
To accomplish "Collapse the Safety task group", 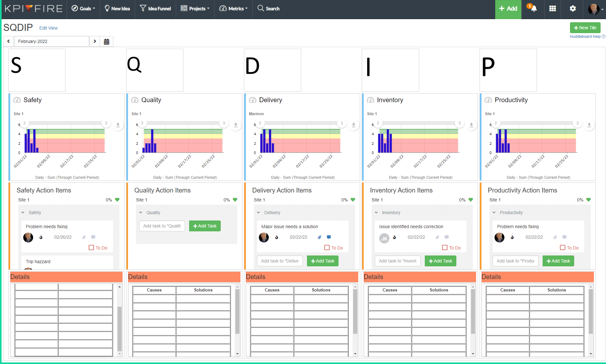I will (x=23, y=213).
